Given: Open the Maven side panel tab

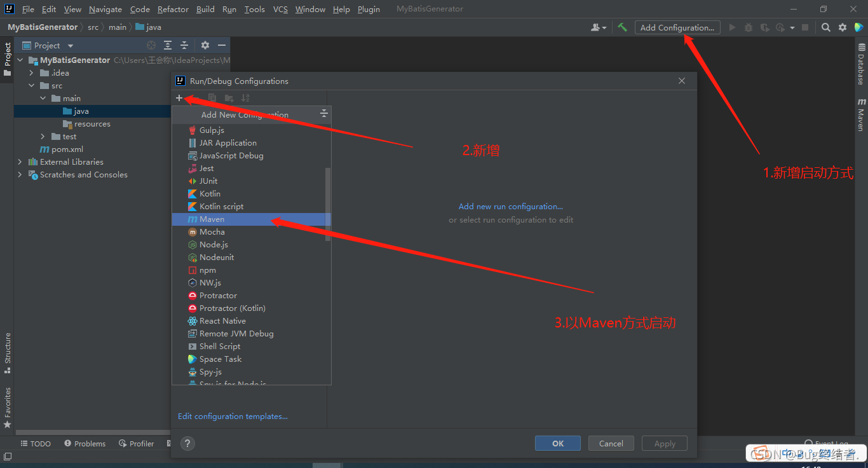Looking at the screenshot, I should click(x=861, y=114).
